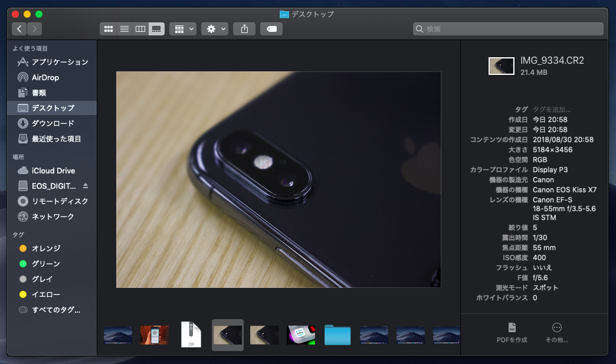Image resolution: width=616 pixels, height=364 pixels.
Task: Click the タグを追加... tag field
Action: coord(552,110)
